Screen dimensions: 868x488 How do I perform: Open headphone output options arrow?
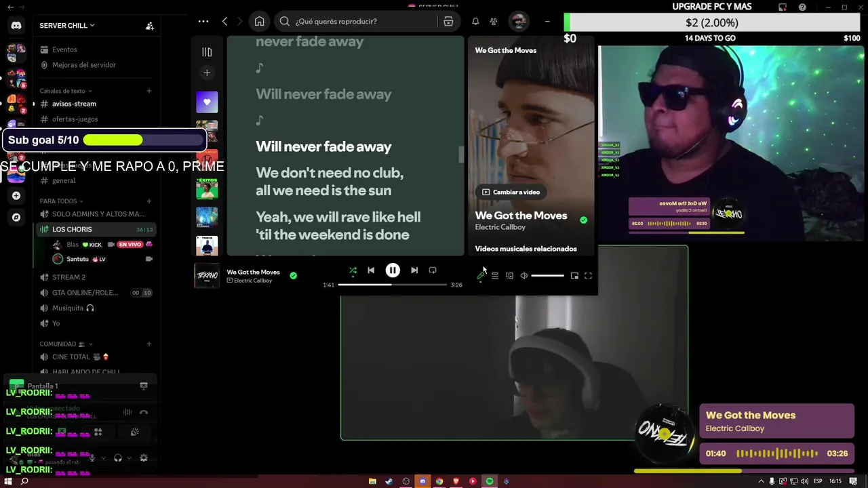129,458
